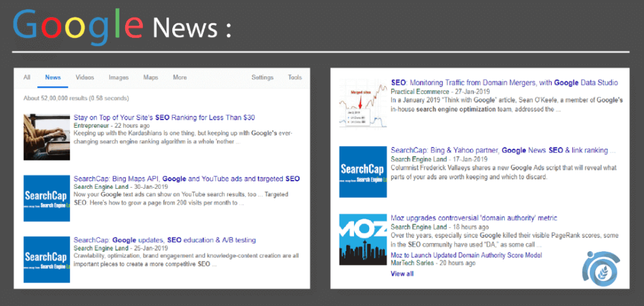644x306 pixels.
Task: Expand the More menu
Action: 180,77
